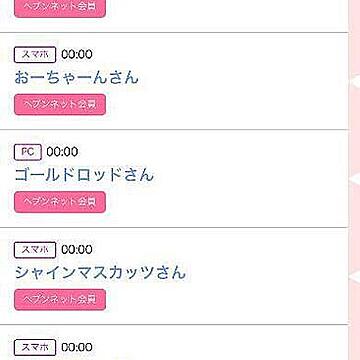The height and width of the screenshot is (360, 360).
Task: Click the 00:00 time next to PC badge
Action: [62, 152]
